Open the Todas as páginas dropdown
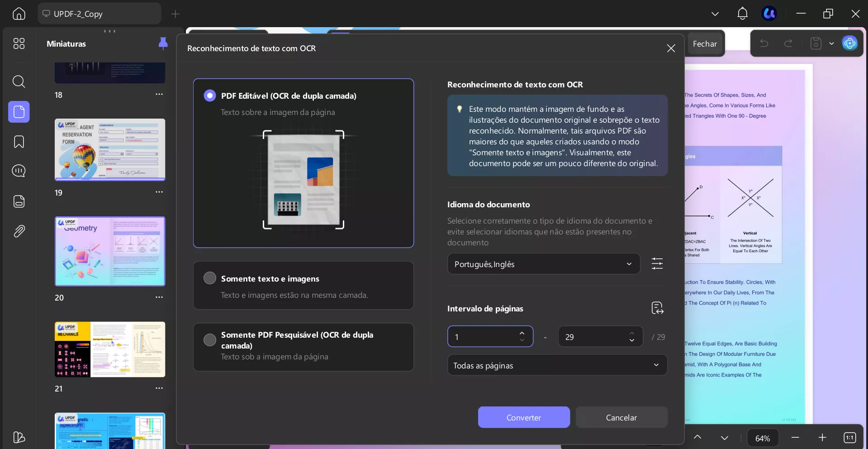The height and width of the screenshot is (449, 868). pyautogui.click(x=557, y=365)
